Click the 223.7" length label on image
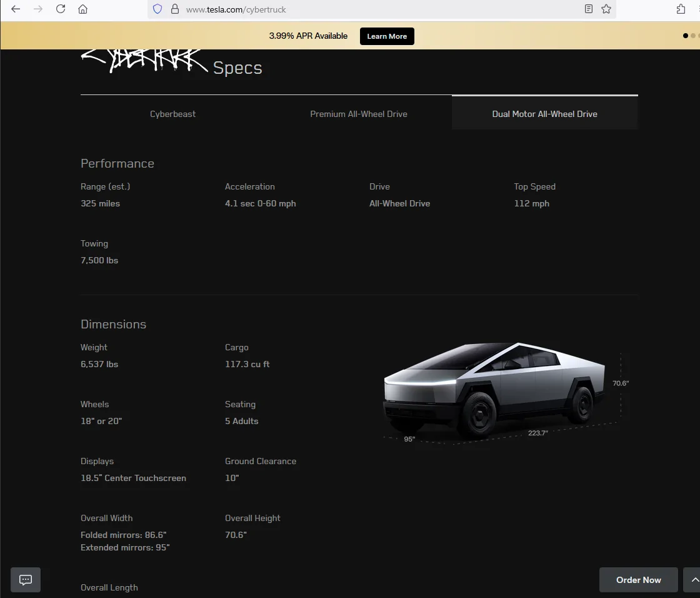This screenshot has height=598, width=700. pyautogui.click(x=538, y=433)
